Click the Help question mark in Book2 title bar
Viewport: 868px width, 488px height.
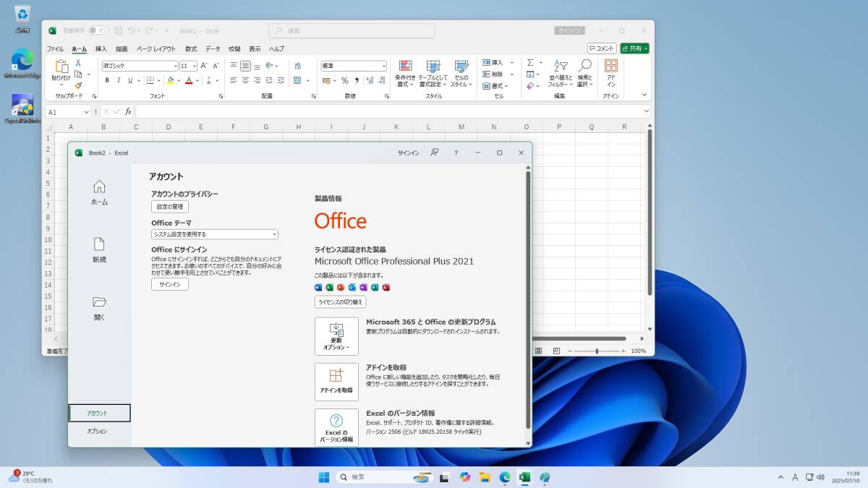tap(456, 153)
